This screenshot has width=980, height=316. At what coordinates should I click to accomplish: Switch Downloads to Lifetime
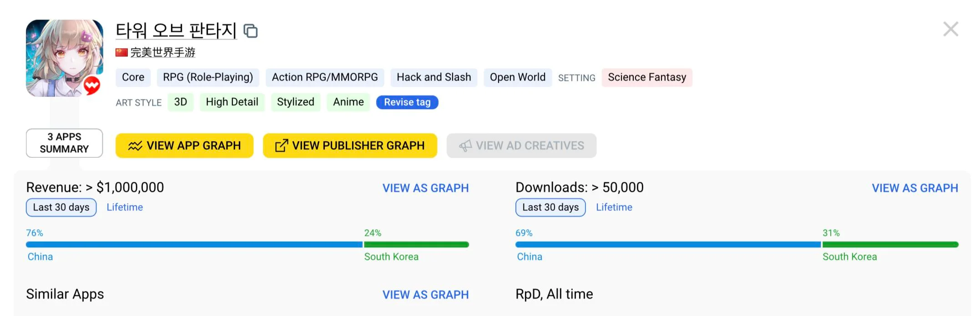[614, 207]
